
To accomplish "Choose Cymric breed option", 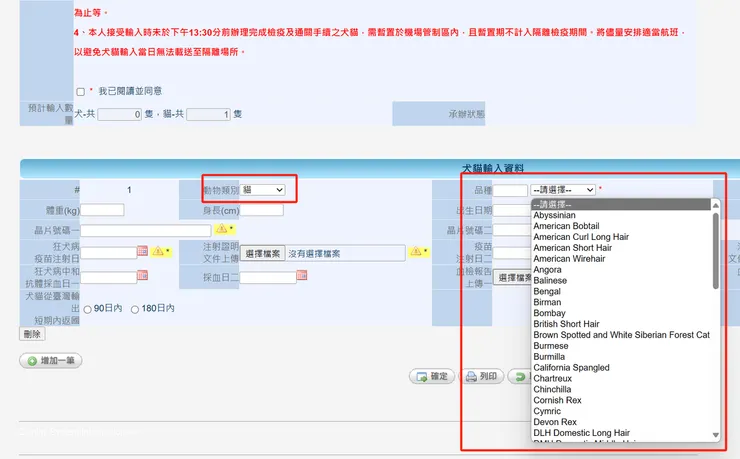I will (621, 411).
